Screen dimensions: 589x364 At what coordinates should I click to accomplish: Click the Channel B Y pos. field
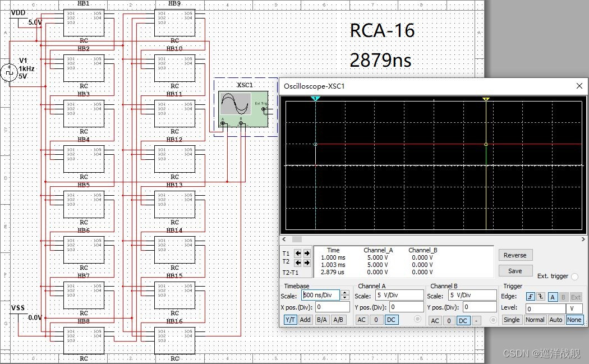point(480,307)
